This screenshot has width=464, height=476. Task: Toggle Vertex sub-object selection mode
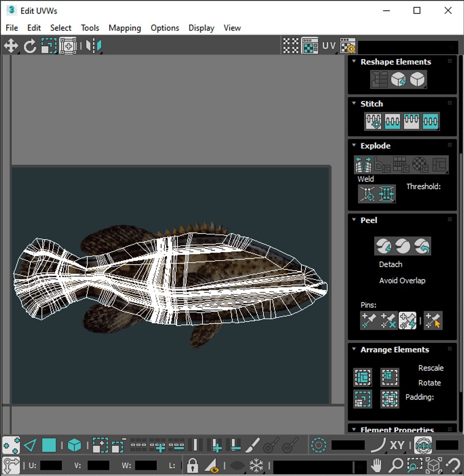point(11,445)
